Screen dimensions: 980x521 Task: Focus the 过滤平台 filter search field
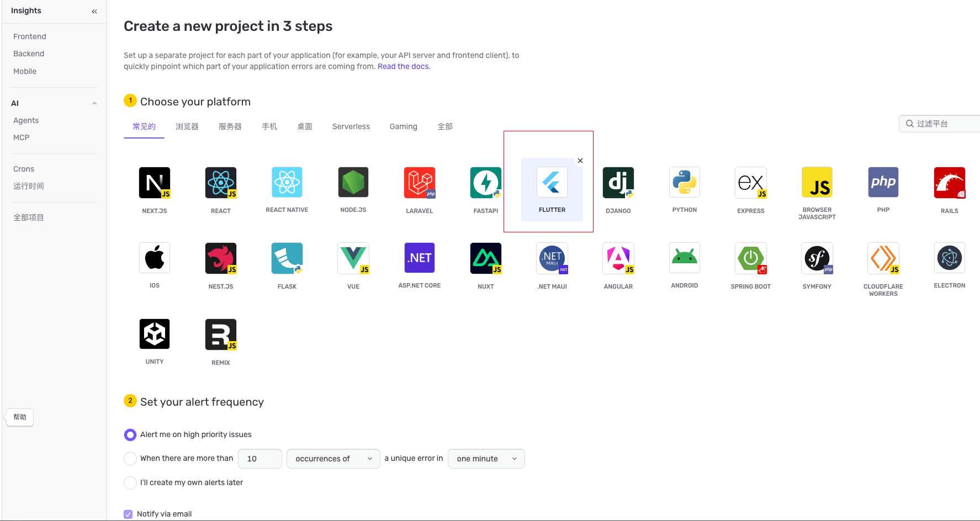point(940,124)
